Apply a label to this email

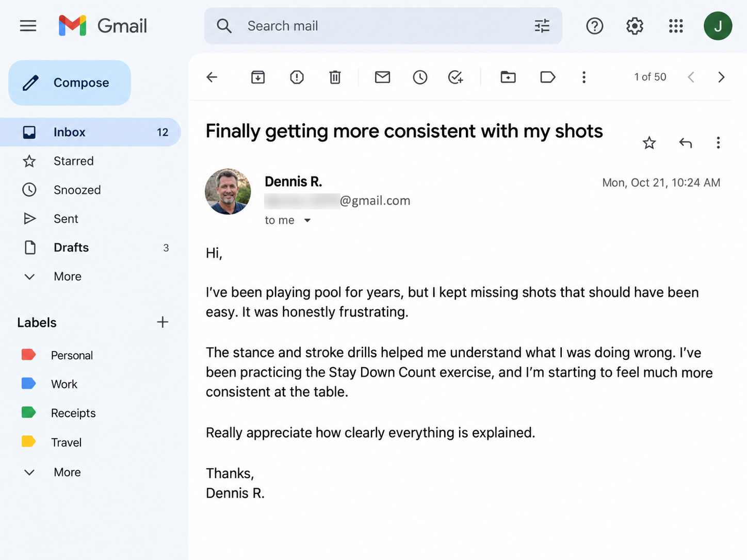coord(547,77)
